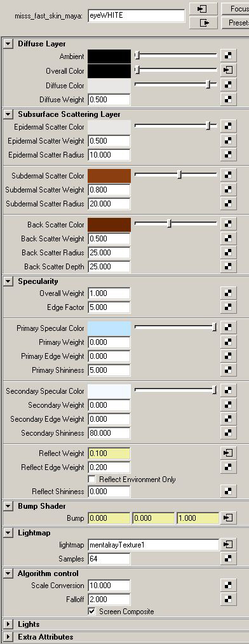Uncheck the Screen Composite checkbox
The width and height of the screenshot is (249, 644).
click(91, 612)
